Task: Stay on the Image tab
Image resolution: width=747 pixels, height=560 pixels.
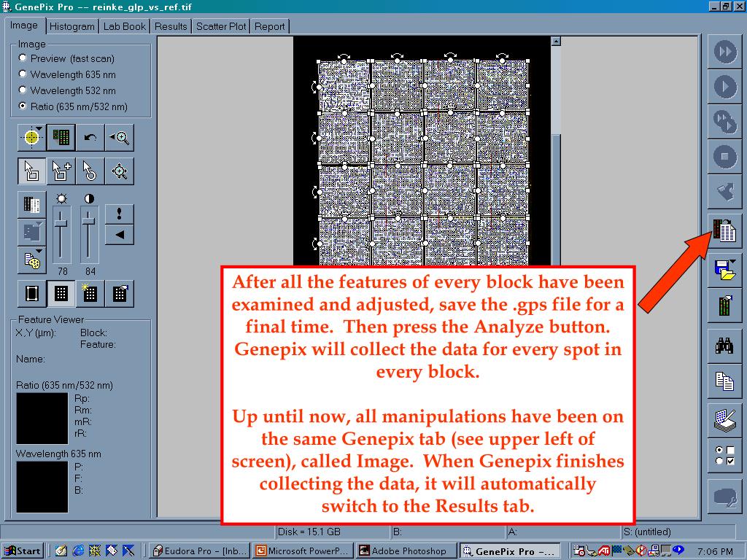Action: pyautogui.click(x=25, y=26)
